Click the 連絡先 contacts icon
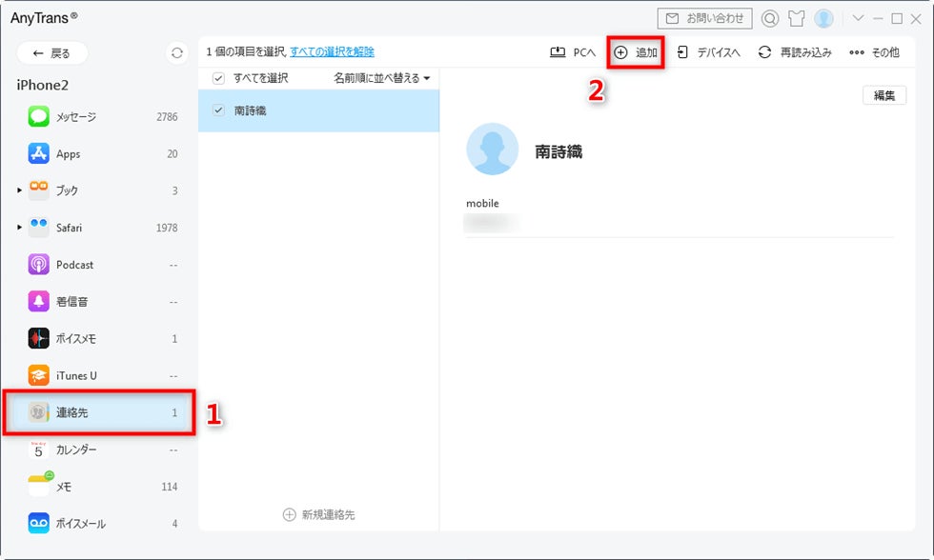The image size is (934, 560). (x=39, y=411)
